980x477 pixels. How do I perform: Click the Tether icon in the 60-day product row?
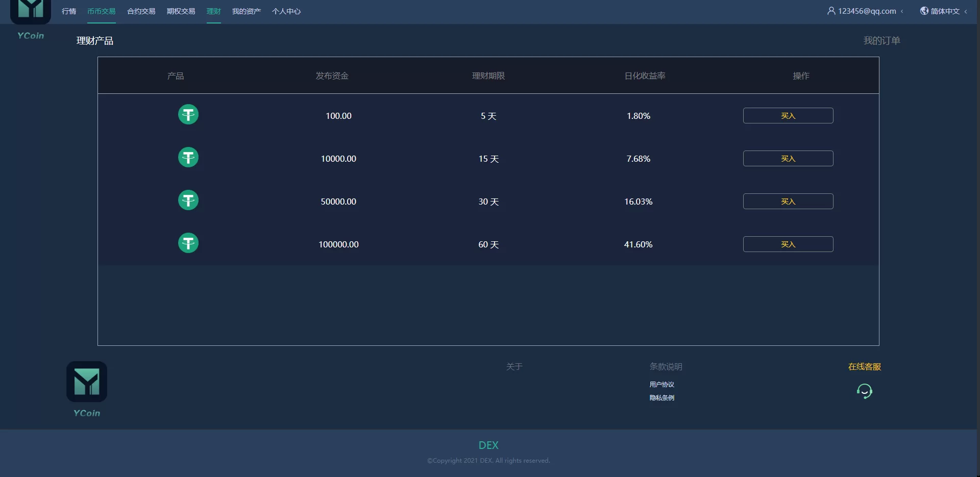(188, 243)
